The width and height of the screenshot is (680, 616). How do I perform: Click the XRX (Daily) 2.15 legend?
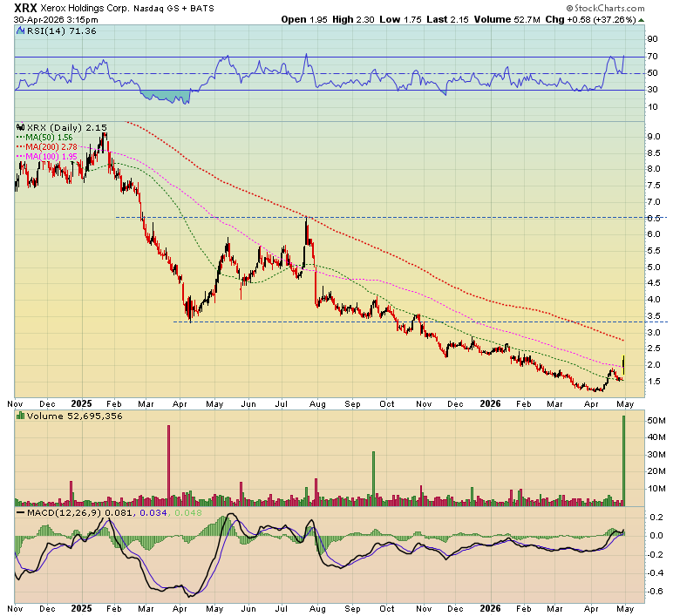click(67, 127)
